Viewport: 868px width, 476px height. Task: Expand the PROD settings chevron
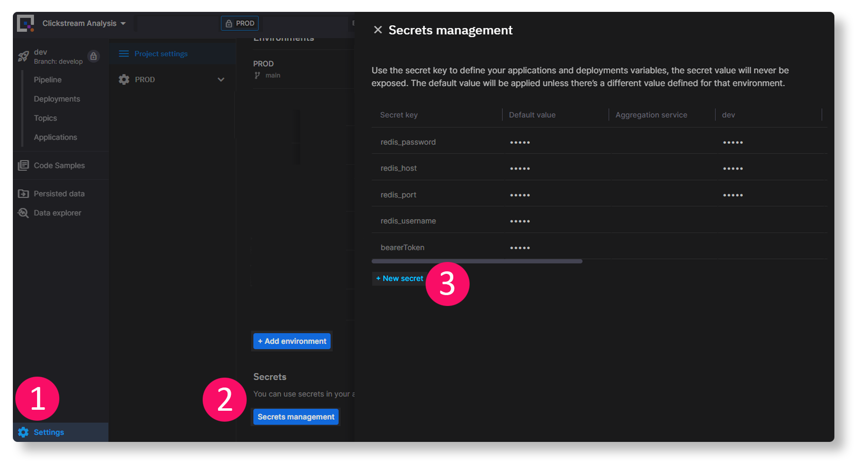221,80
